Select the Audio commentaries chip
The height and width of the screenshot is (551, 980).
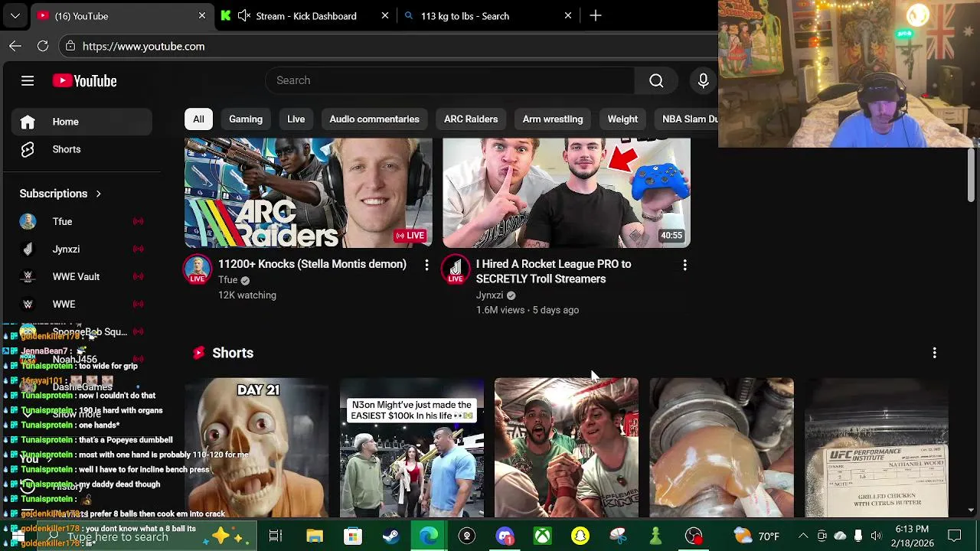[x=374, y=119]
